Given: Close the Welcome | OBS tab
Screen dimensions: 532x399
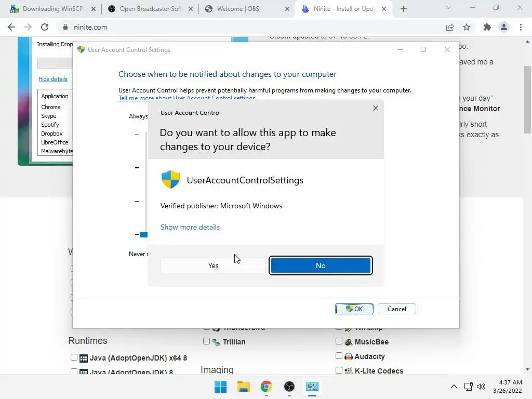Looking at the screenshot, I should pos(287,9).
